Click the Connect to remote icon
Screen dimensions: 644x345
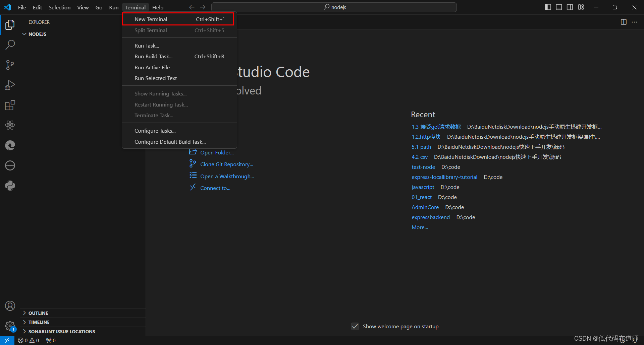coord(193,187)
